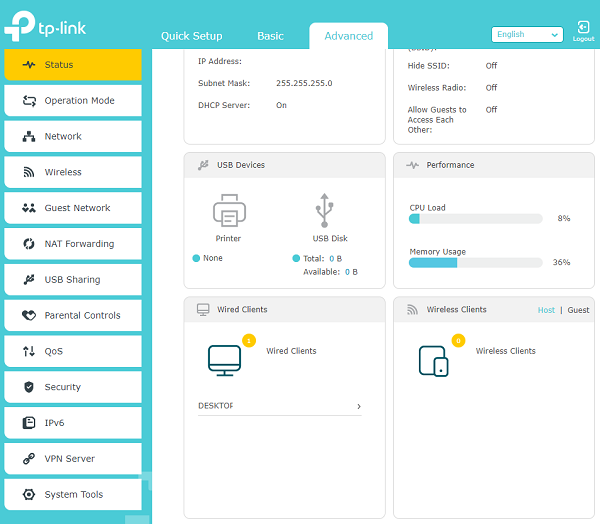This screenshot has height=524, width=600.
Task: Click the Logout icon
Action: 583,29
